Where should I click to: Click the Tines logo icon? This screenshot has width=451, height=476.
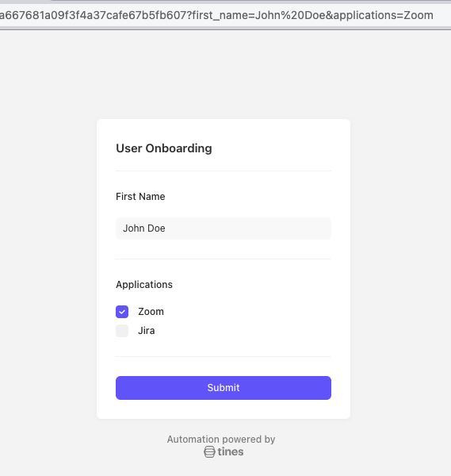pyautogui.click(x=209, y=451)
